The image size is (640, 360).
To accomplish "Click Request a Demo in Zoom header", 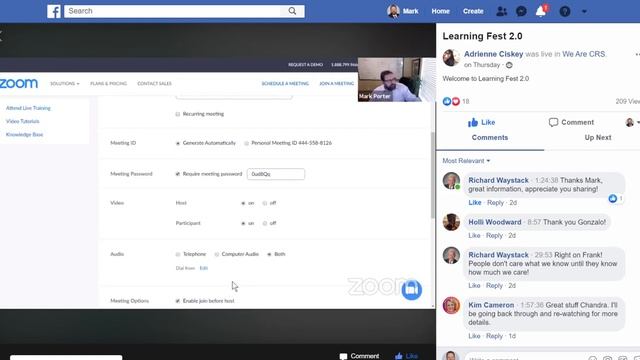I will 305,65.
